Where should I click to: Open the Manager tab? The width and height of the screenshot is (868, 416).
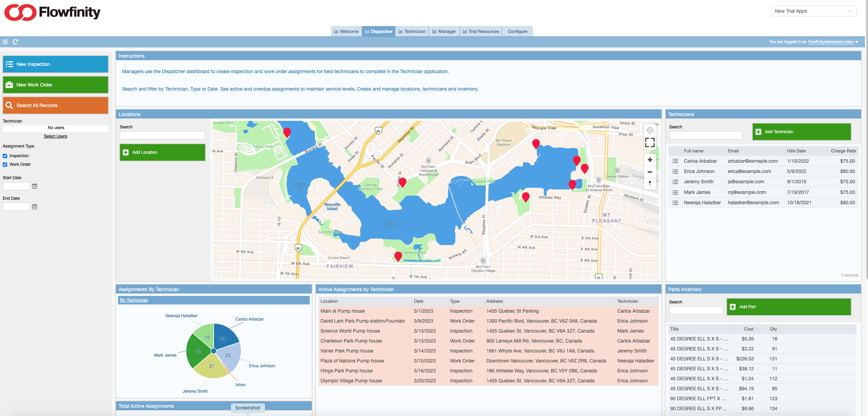click(444, 31)
